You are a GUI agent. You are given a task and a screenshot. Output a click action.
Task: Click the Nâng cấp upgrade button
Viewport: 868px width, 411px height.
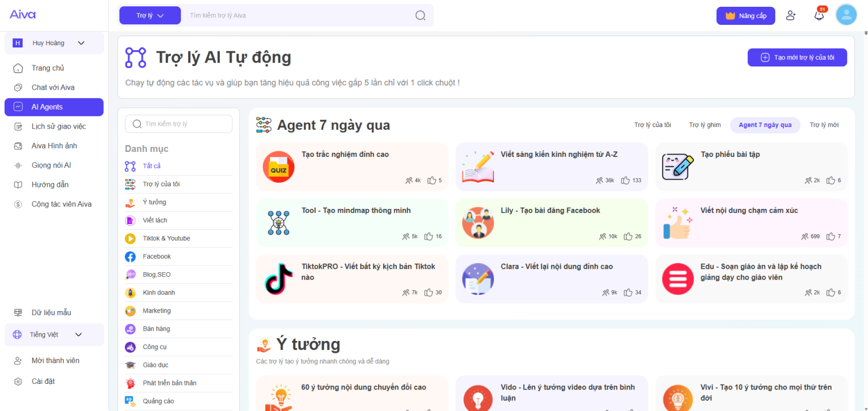[x=745, y=16]
